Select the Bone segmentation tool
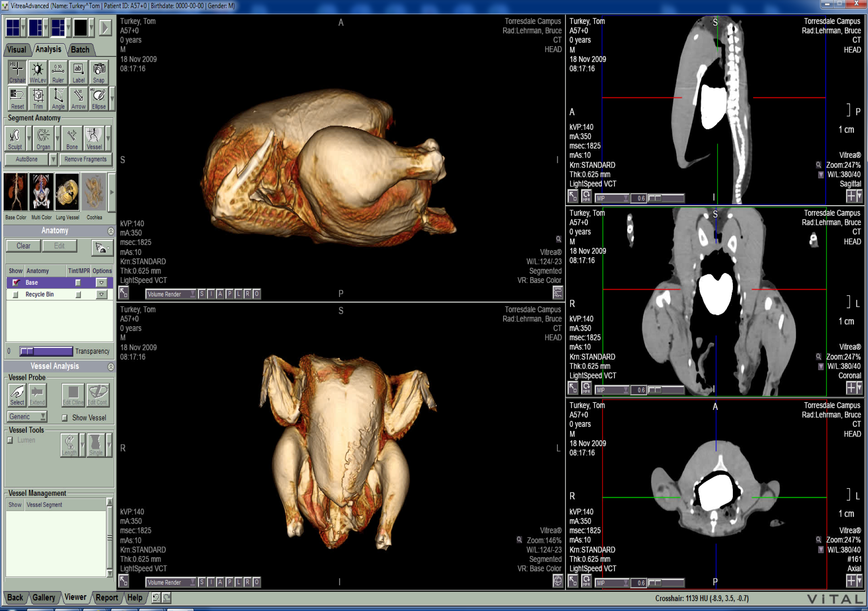The image size is (868, 611). (x=72, y=139)
